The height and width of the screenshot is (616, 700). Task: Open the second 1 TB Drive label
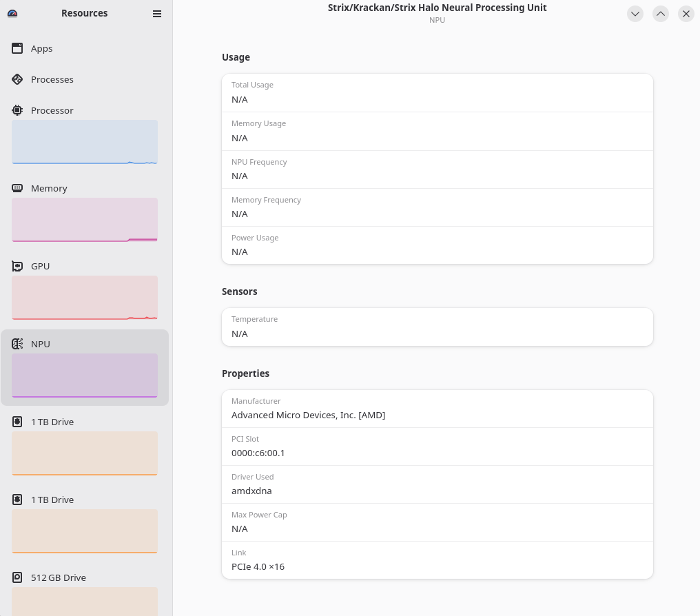pos(52,500)
